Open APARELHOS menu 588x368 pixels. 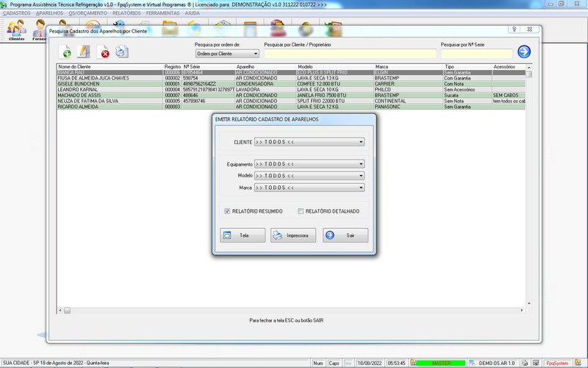[x=49, y=13]
